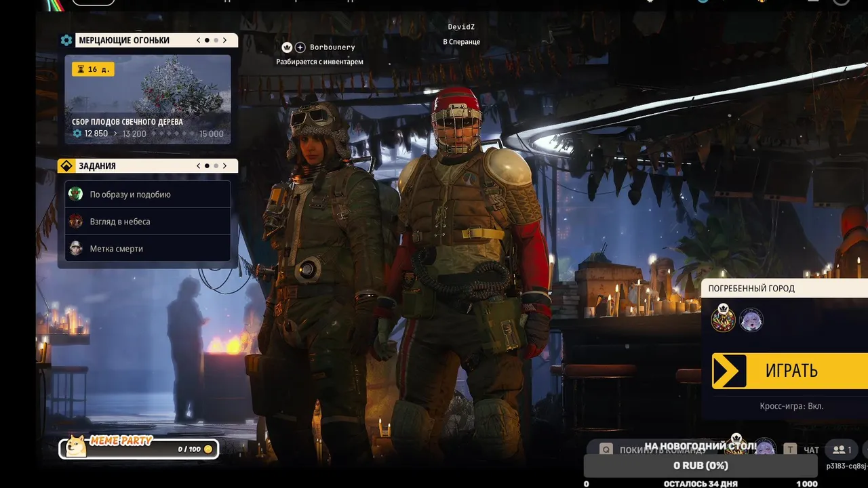Click the plus icon beside Borbounery
The width and height of the screenshot is (868, 488).
pos(300,47)
